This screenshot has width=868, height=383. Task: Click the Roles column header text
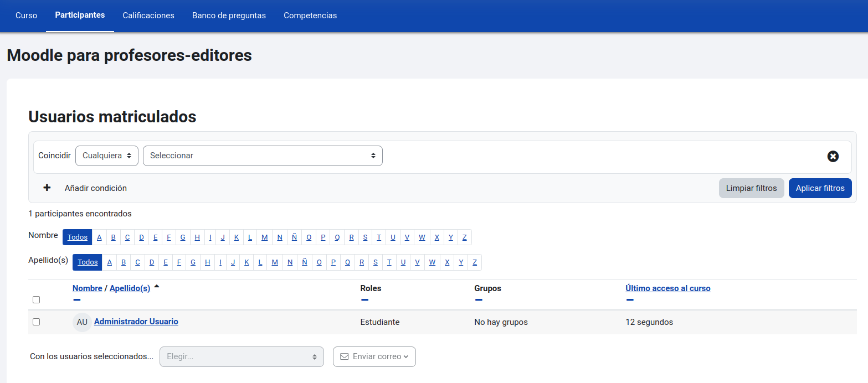tap(371, 288)
